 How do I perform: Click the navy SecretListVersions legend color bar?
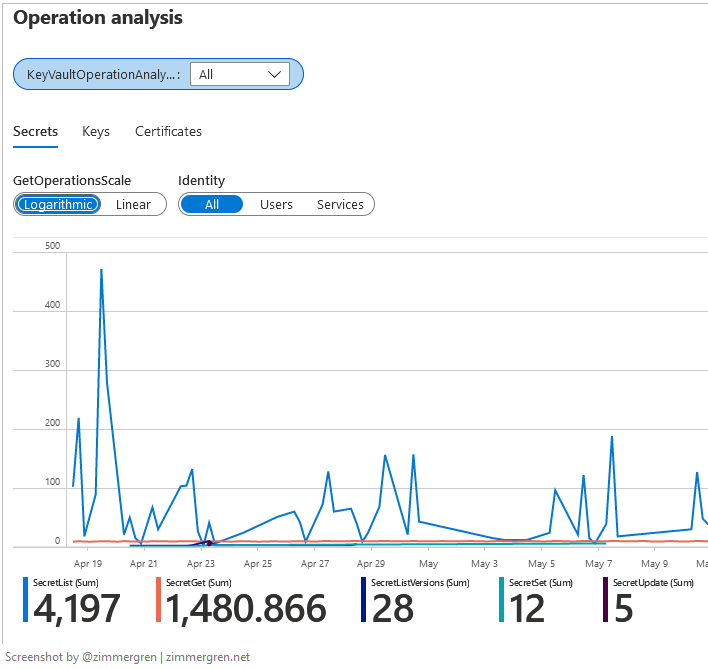click(x=362, y=600)
